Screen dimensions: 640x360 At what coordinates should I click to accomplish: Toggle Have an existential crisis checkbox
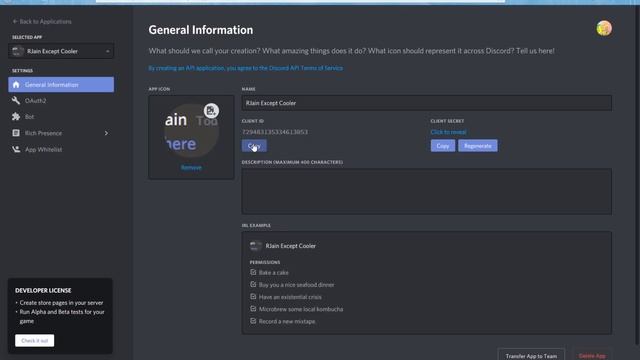[x=253, y=297]
